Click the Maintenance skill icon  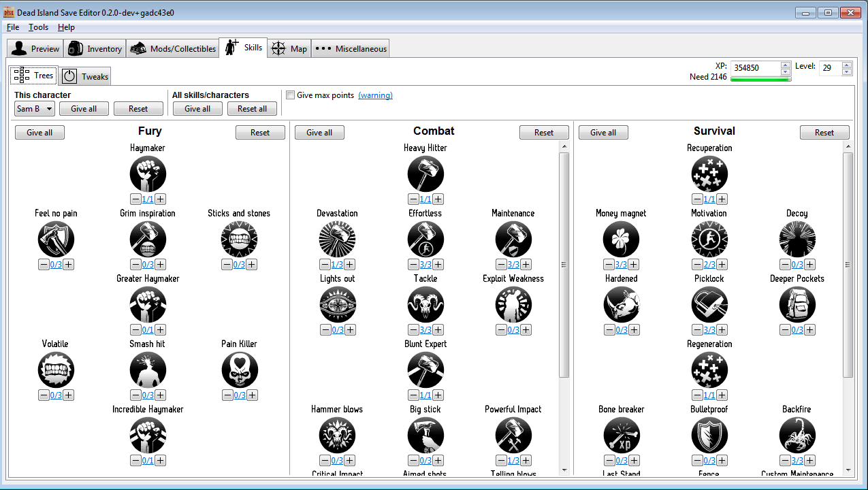(513, 239)
